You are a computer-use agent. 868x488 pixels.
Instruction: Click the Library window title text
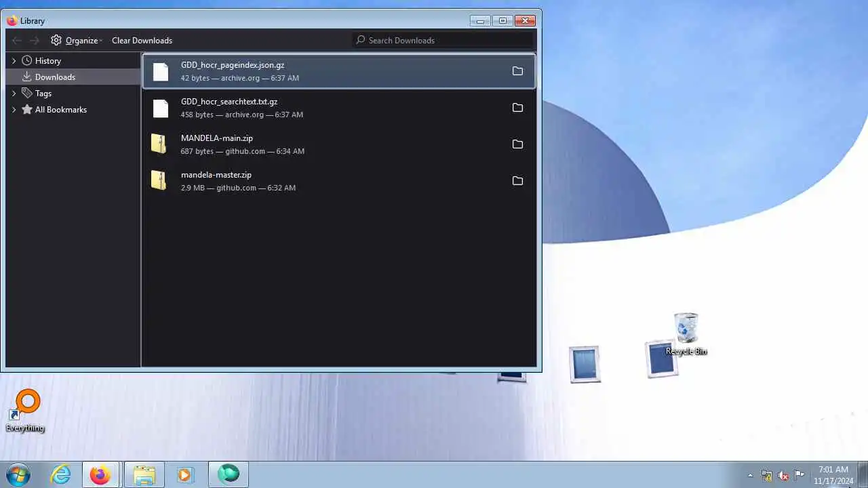(x=33, y=21)
